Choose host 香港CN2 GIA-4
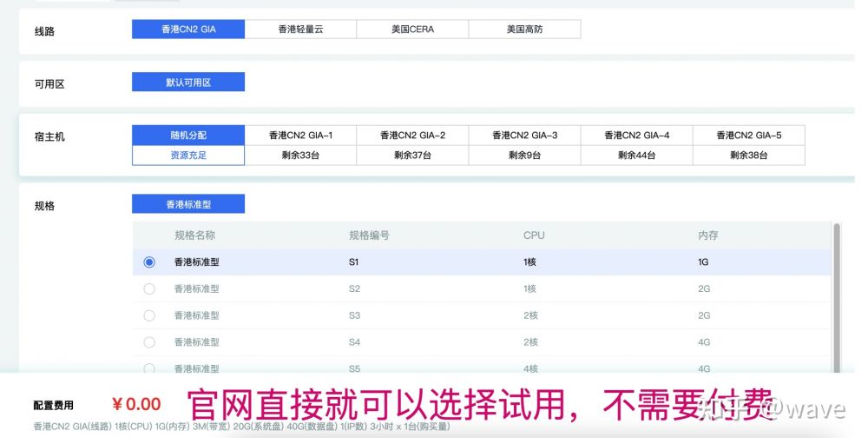Screen dimensions: 868x444 click(x=636, y=136)
